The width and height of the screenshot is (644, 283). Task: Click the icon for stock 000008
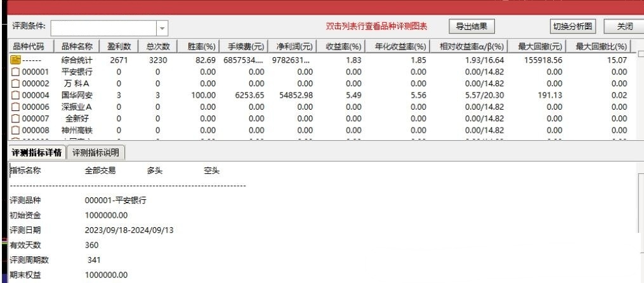coord(16,128)
